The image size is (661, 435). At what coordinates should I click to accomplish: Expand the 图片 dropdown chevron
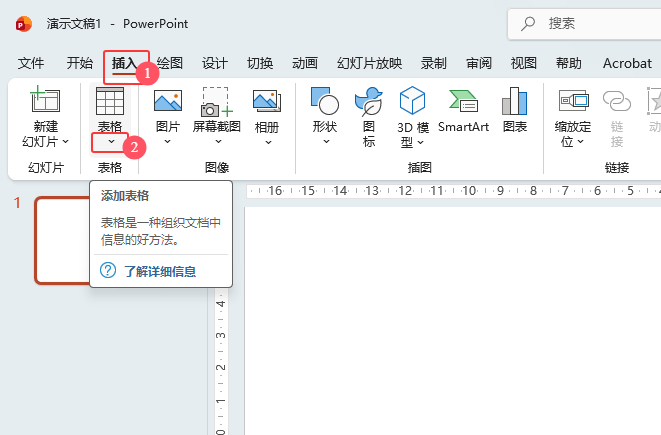(x=167, y=142)
